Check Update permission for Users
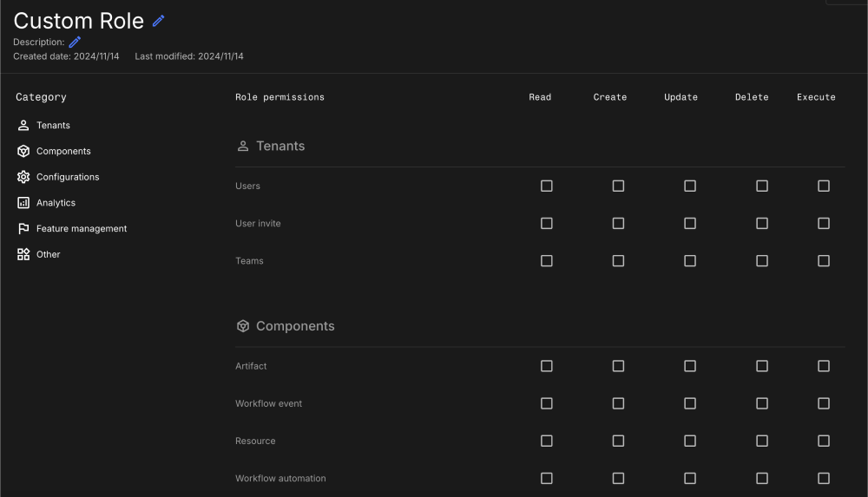The width and height of the screenshot is (868, 497). (690, 186)
